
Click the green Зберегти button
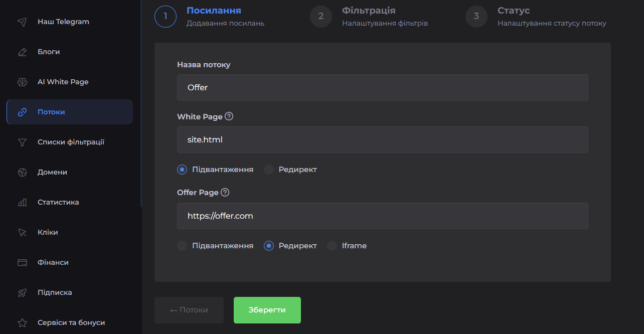(x=267, y=310)
